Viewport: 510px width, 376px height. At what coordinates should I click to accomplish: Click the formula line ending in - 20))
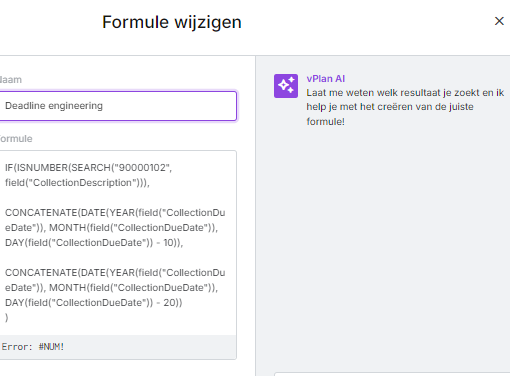[x=94, y=303]
